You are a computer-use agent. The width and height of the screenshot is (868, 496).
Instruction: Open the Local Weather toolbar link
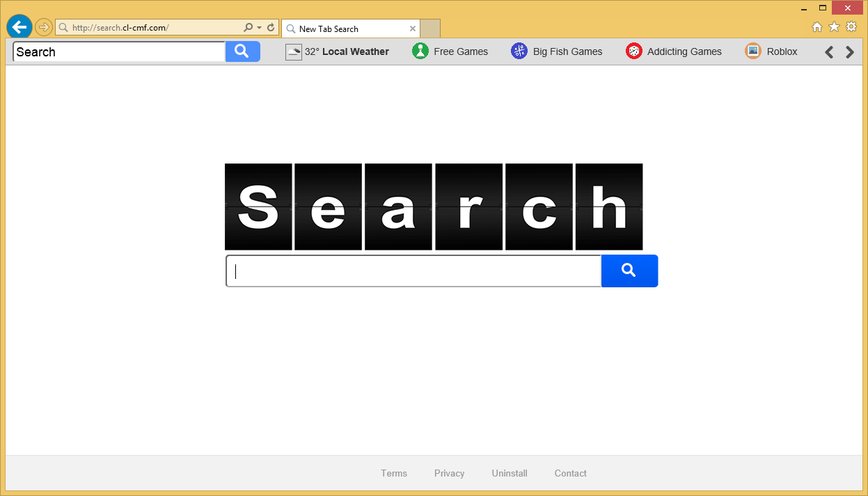(338, 51)
